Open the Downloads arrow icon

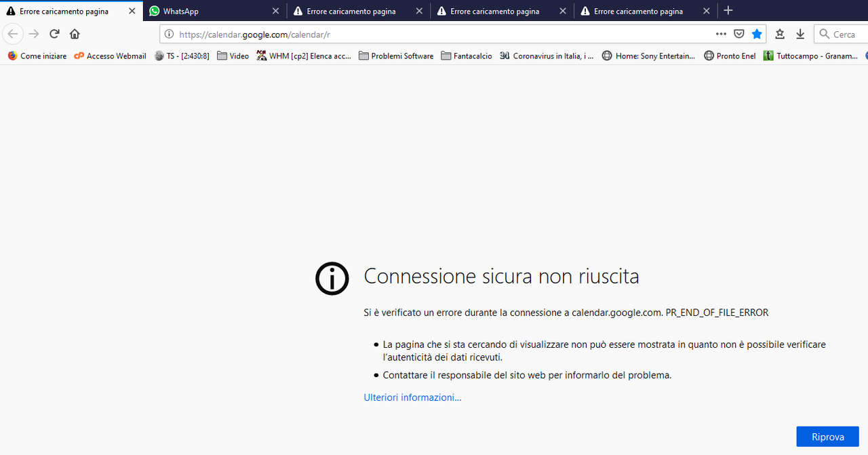[x=800, y=34]
